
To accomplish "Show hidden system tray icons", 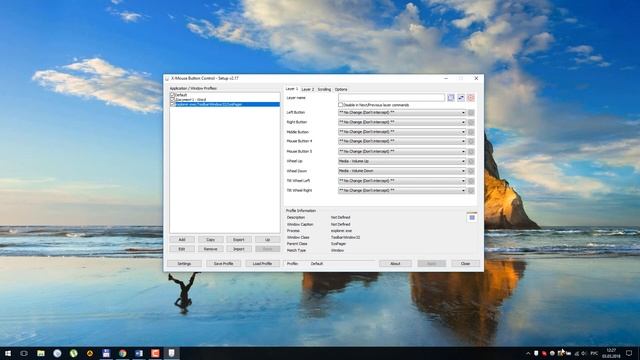I will [x=528, y=353].
